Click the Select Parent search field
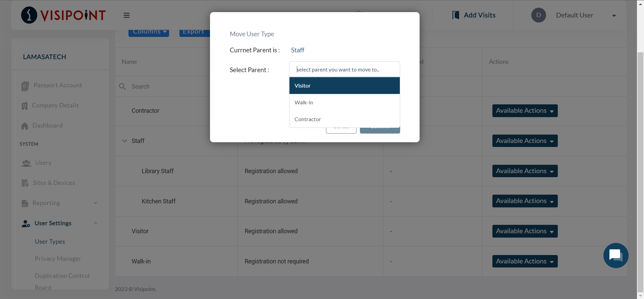This screenshot has width=644, height=299. tap(344, 70)
